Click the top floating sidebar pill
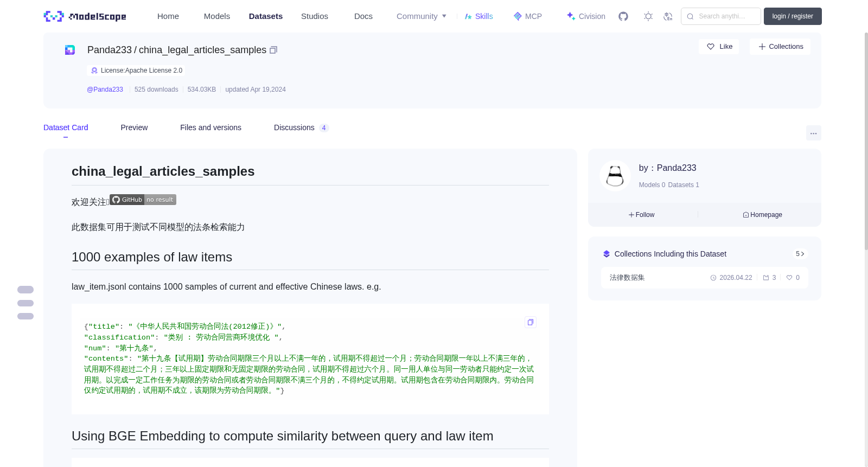868x467 pixels. [25, 290]
